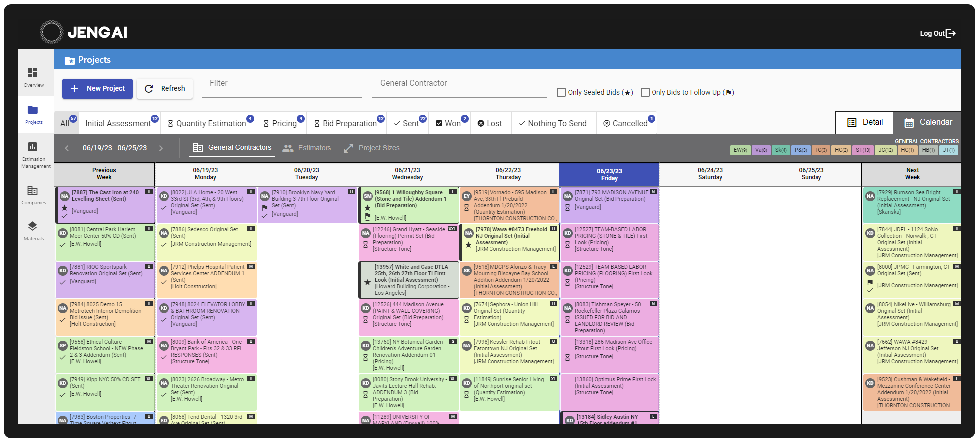This screenshot has height=441, width=980.
Task: Click the pink ST(13) contractor chip
Action: (x=863, y=150)
